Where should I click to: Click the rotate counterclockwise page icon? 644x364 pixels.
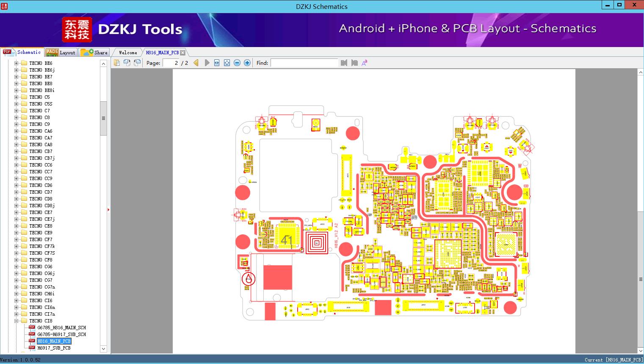(127, 63)
